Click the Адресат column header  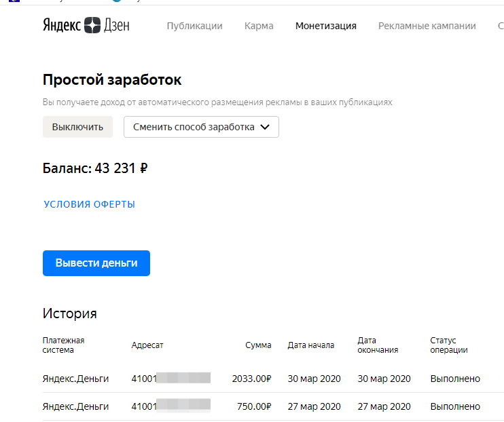[x=147, y=345]
